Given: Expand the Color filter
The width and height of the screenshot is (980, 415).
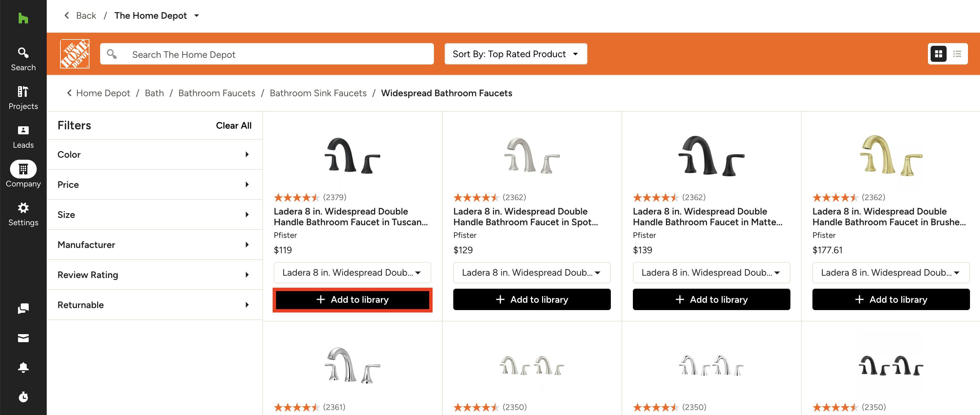Looking at the screenshot, I should [x=155, y=155].
